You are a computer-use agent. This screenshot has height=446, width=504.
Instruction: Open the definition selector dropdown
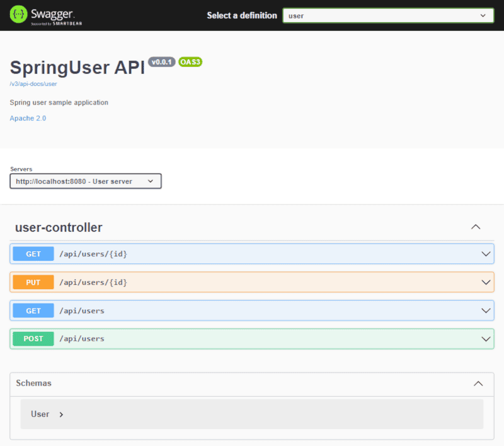pyautogui.click(x=388, y=15)
